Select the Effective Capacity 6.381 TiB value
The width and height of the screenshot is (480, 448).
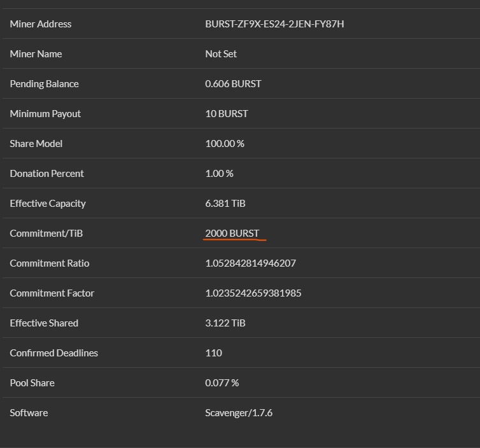225,204
